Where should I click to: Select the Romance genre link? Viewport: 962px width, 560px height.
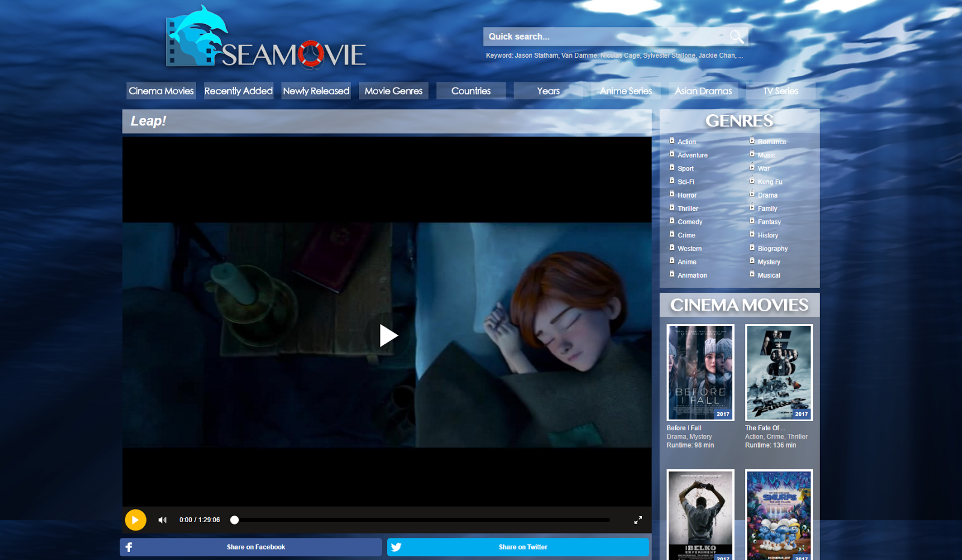pyautogui.click(x=772, y=142)
